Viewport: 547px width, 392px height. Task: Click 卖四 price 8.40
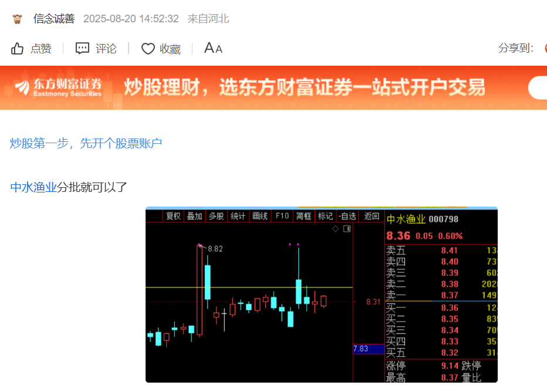[450, 262]
